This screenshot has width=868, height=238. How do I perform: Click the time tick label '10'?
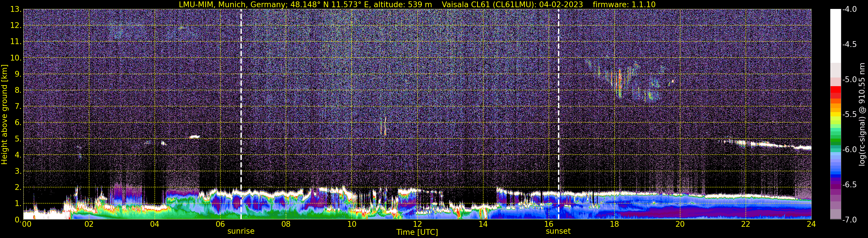352,224
